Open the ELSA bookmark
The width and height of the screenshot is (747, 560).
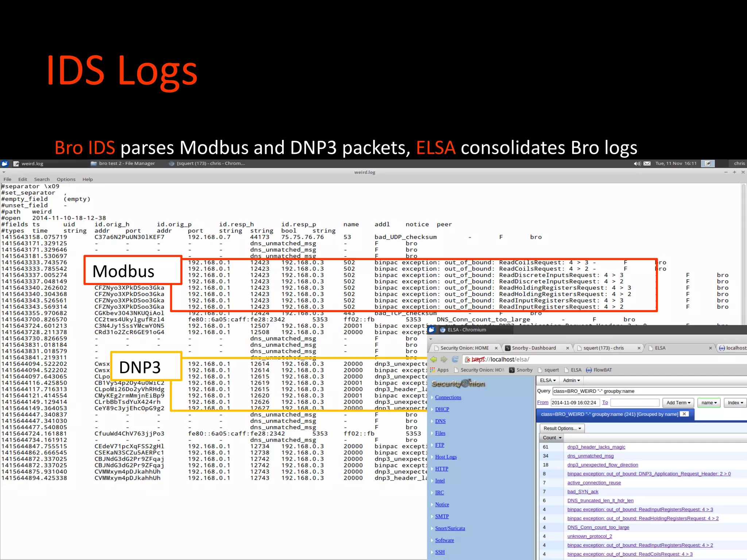(573, 370)
